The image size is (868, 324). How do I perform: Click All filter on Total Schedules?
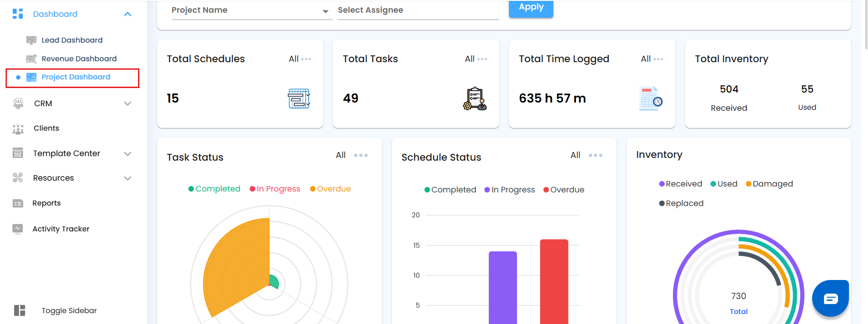pos(294,59)
